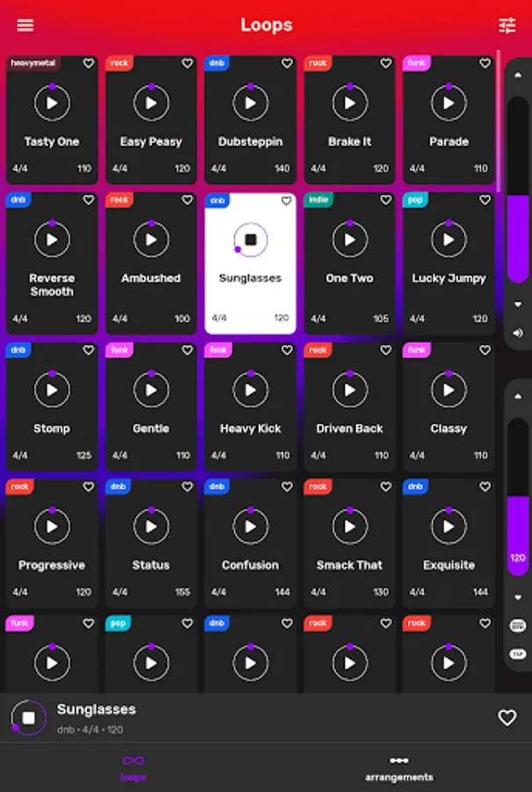Image resolution: width=532 pixels, height=792 pixels.
Task: Click the Loops page title
Action: pyautogui.click(x=266, y=25)
